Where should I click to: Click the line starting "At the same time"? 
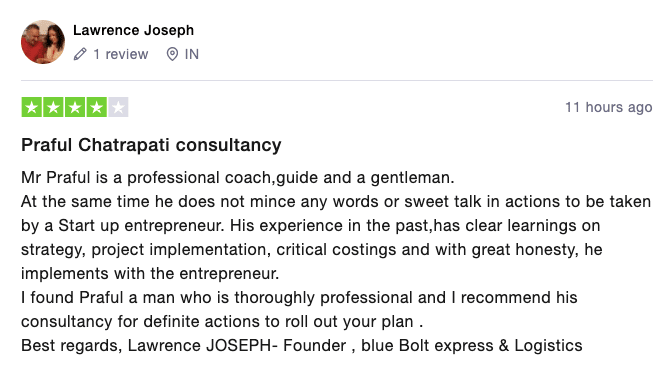[x=336, y=202]
